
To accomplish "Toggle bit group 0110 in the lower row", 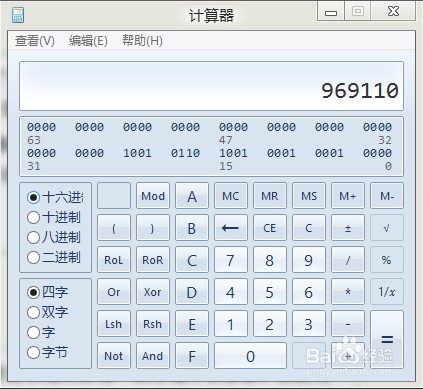I will (185, 153).
